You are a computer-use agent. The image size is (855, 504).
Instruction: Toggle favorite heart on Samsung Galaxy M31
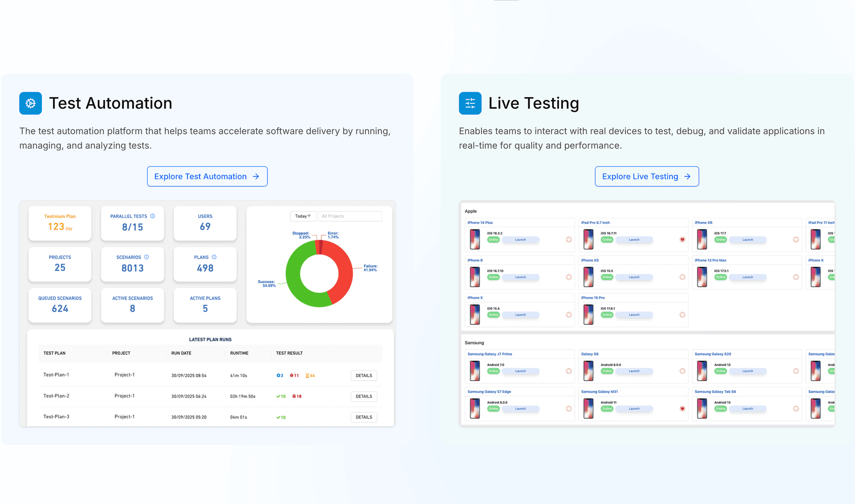pyautogui.click(x=682, y=409)
